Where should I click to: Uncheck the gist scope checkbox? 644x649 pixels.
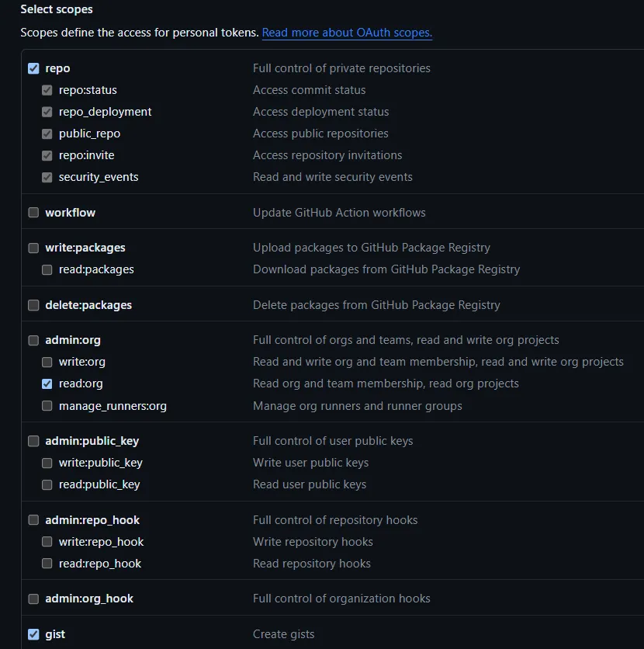point(33,635)
